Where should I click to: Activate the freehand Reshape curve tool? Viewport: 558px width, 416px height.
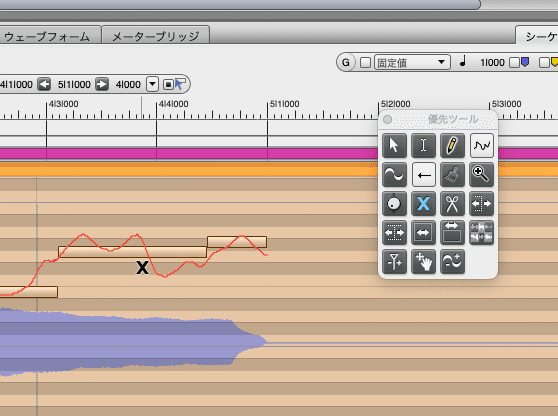481,146
